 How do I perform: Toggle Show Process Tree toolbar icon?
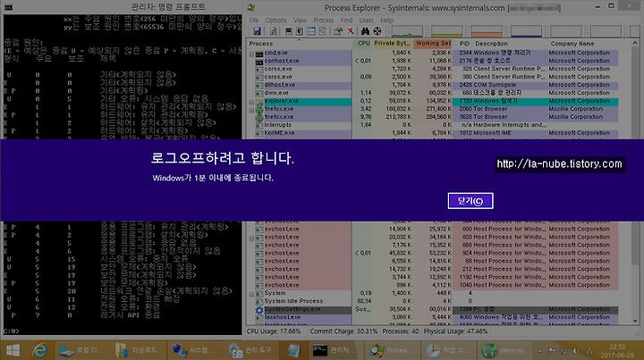[x=300, y=31]
